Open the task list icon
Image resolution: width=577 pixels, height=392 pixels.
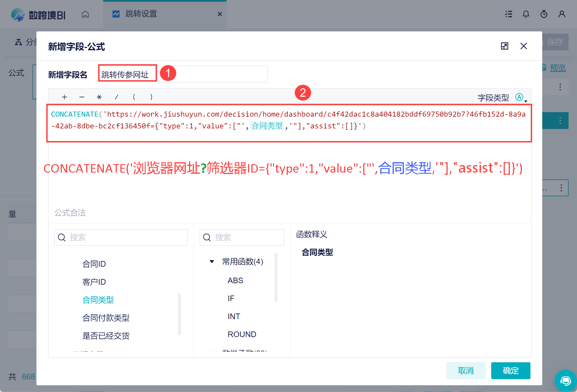point(508,14)
